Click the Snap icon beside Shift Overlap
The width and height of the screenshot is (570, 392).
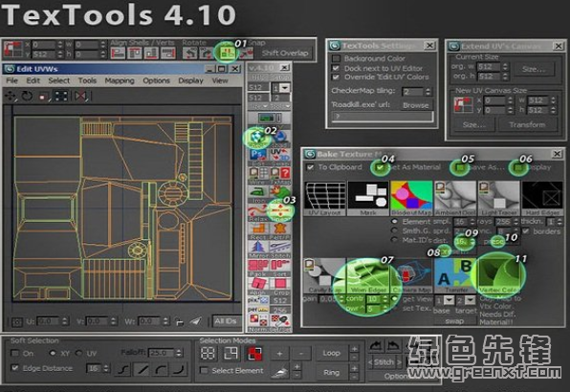tap(246, 54)
